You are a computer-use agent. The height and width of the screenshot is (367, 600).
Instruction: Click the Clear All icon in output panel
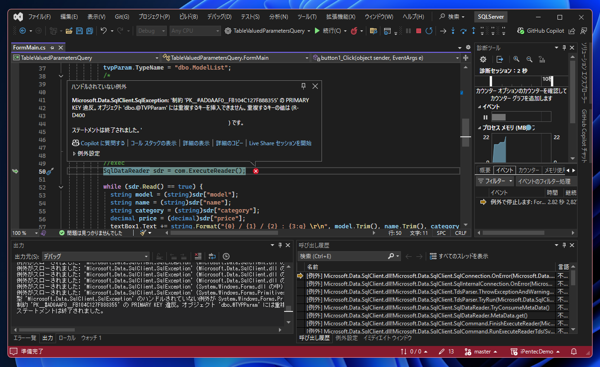coord(198,256)
